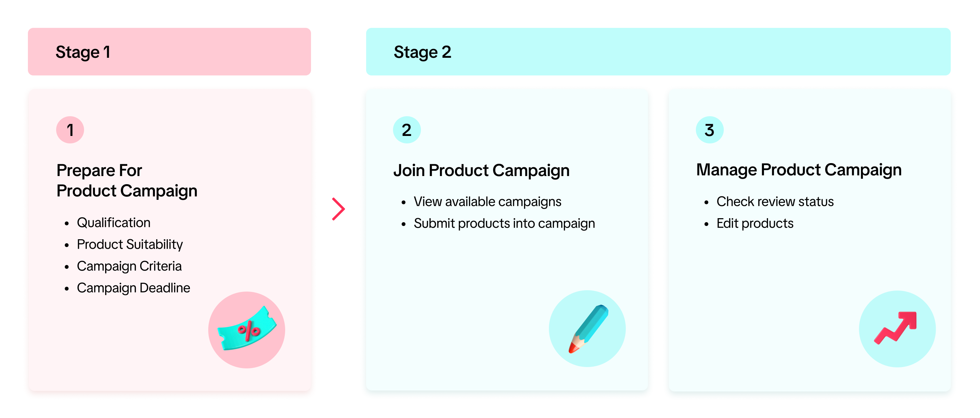This screenshot has width=980, height=418.
Task: Click the cyan number 3 circle badge
Action: 709,130
